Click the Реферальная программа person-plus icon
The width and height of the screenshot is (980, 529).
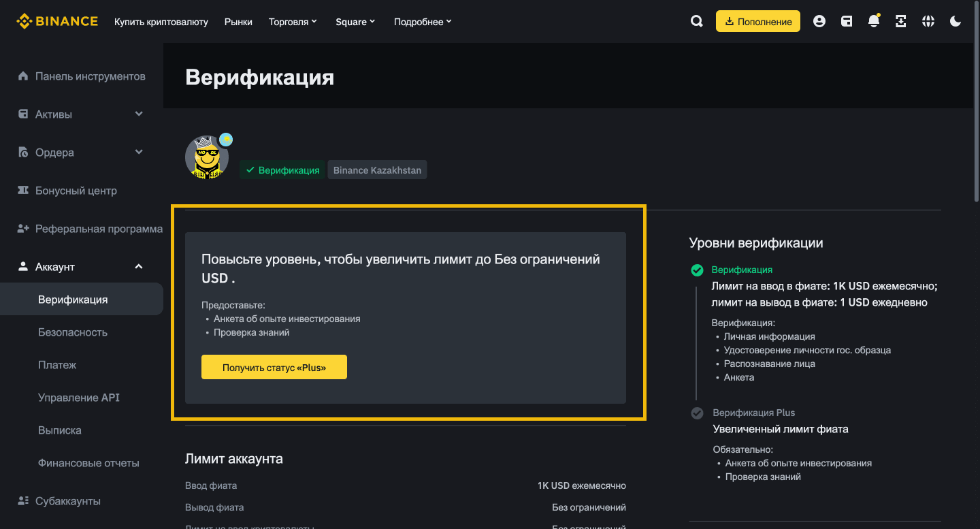coord(23,228)
